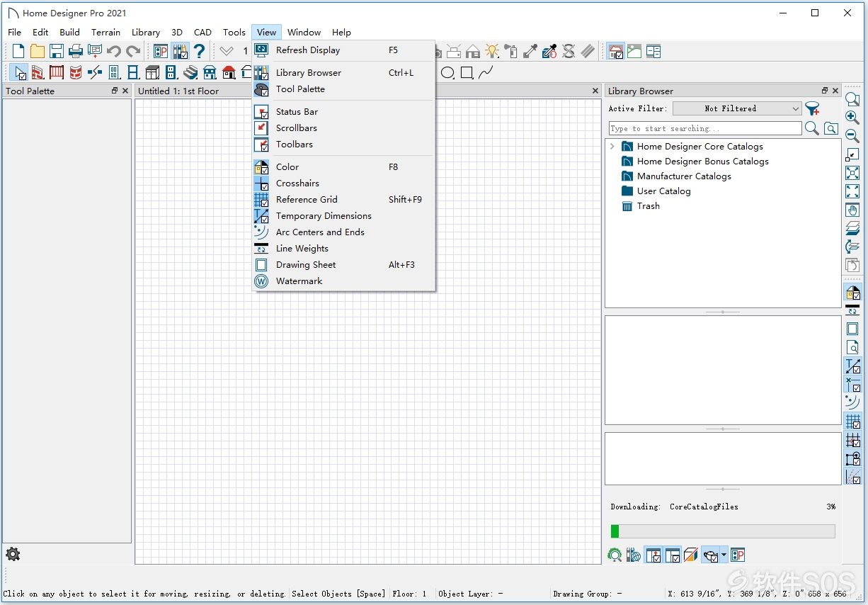The width and height of the screenshot is (868, 605).
Task: Open the search library magnifier icon
Action: (812, 128)
